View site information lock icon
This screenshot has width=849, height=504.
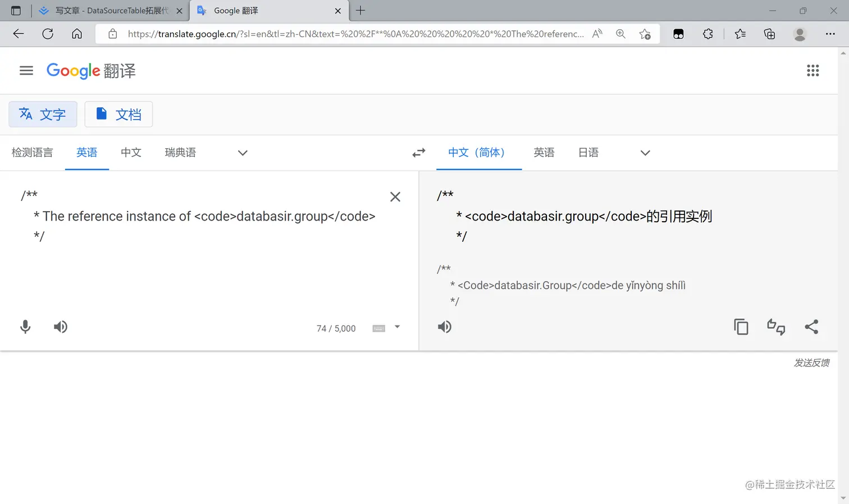[x=113, y=34]
